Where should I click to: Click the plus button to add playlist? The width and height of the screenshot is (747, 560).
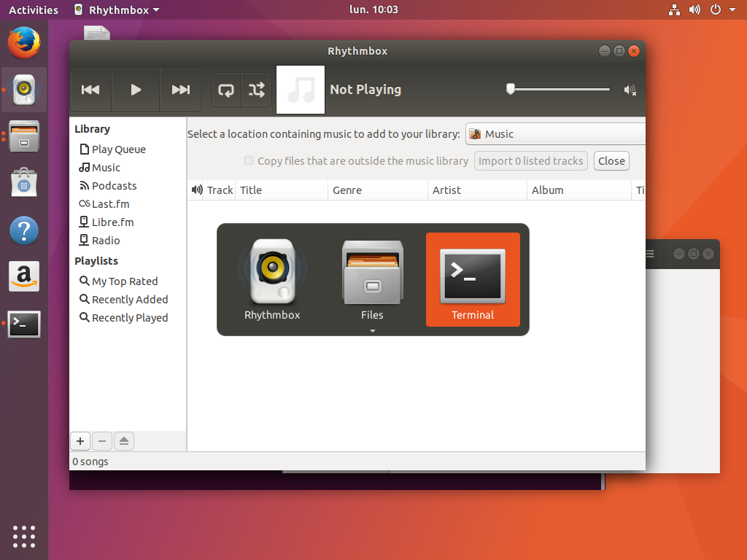[80, 441]
